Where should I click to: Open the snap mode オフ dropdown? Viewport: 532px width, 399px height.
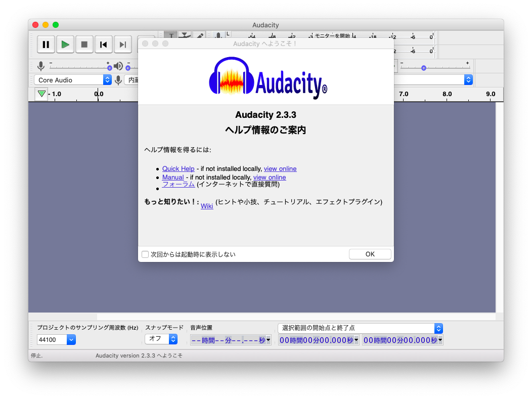coord(161,338)
